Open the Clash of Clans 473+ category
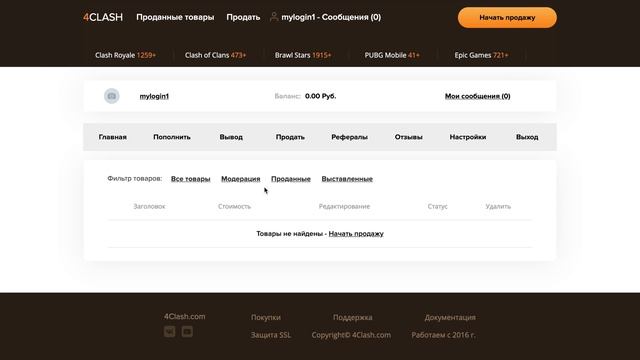Screen dimensions: 640x360 click(216, 55)
